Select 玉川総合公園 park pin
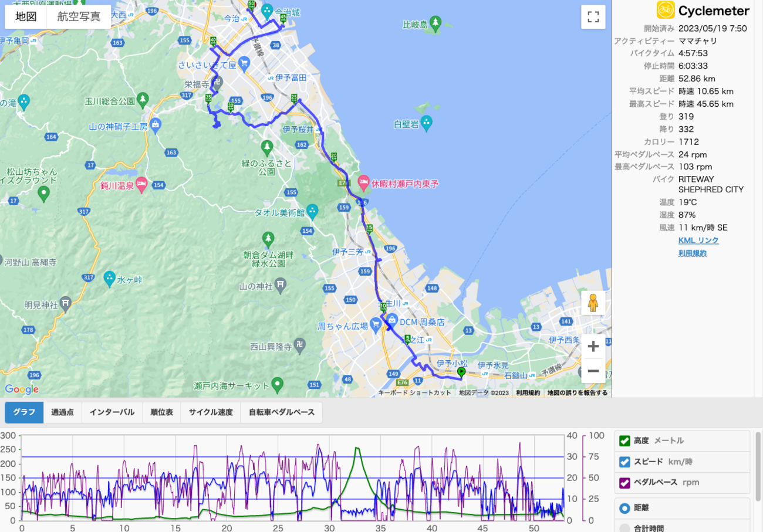 pos(142,100)
